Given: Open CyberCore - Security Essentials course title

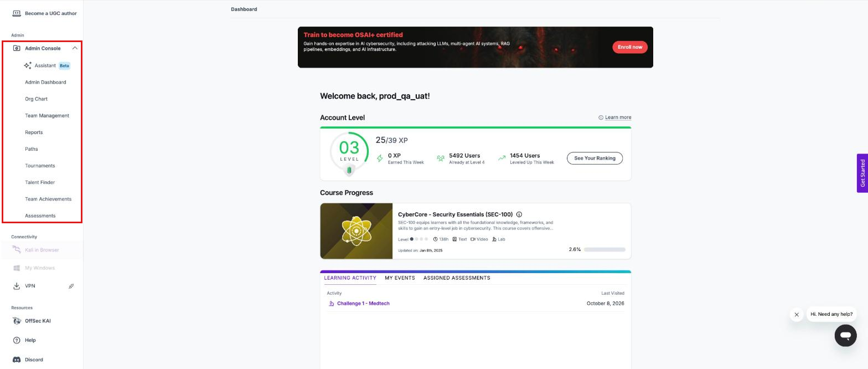Looking at the screenshot, I should click(x=455, y=214).
